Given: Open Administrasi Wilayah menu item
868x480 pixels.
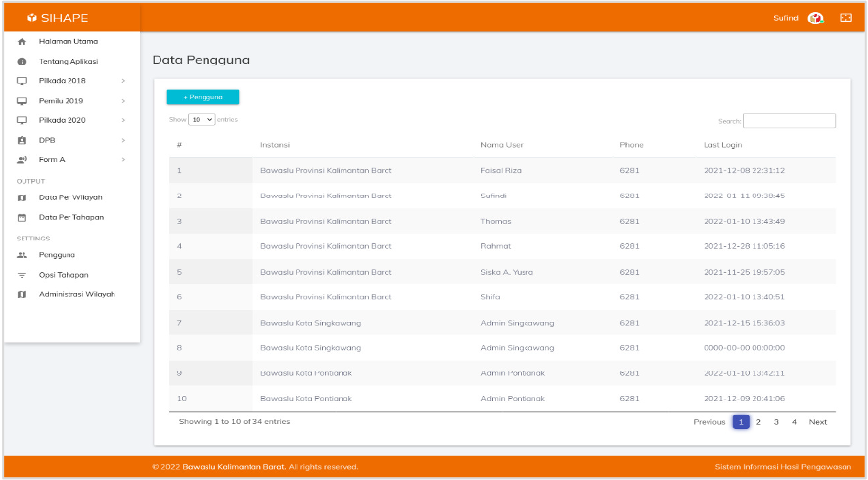Looking at the screenshot, I should click(x=76, y=294).
